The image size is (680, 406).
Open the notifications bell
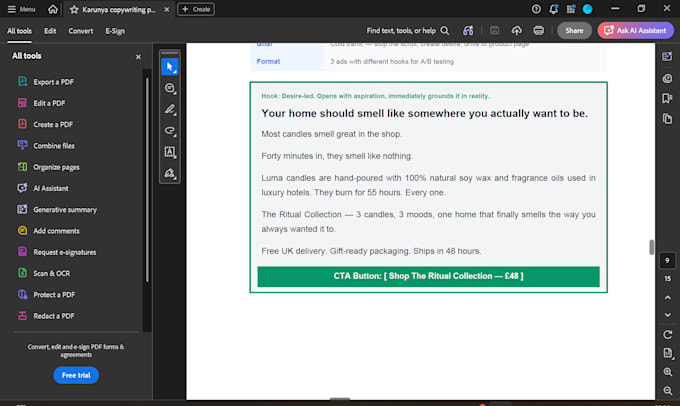[553, 9]
